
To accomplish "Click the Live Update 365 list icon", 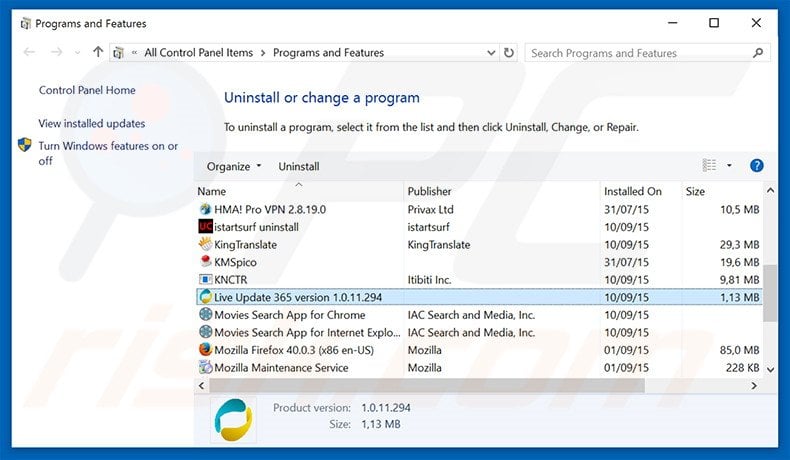I will (205, 297).
